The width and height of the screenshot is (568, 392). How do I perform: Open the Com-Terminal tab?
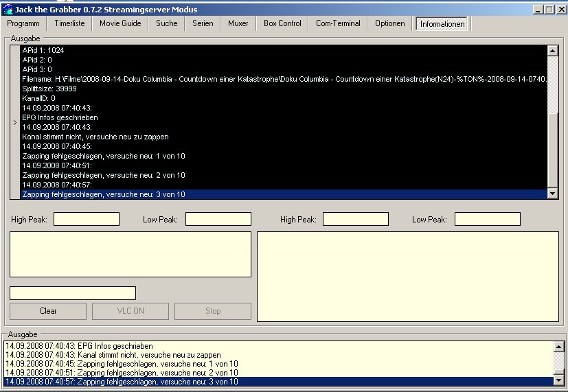338,23
